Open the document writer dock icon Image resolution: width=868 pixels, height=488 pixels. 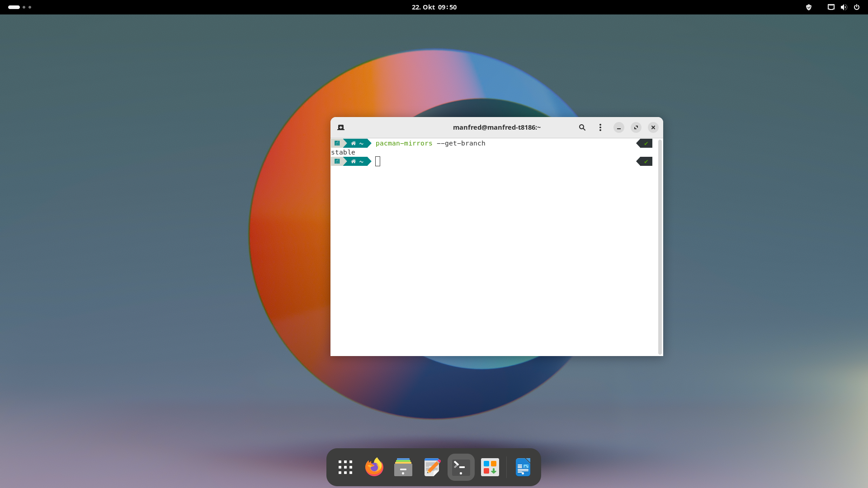523,467
